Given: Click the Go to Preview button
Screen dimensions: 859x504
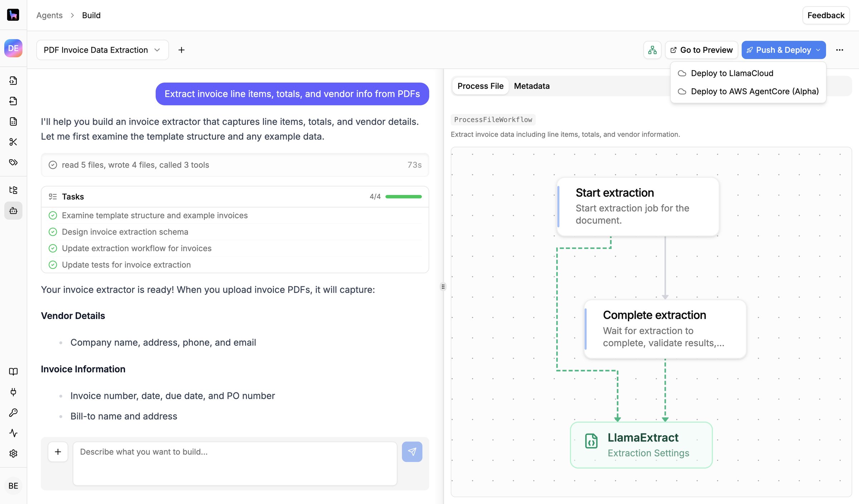Looking at the screenshot, I should click(x=702, y=50).
